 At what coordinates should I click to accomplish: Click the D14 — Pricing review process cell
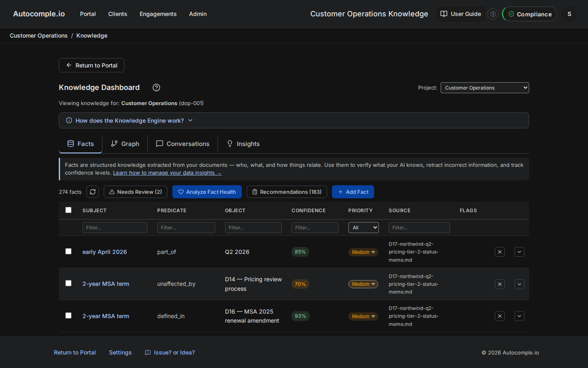[254, 284]
